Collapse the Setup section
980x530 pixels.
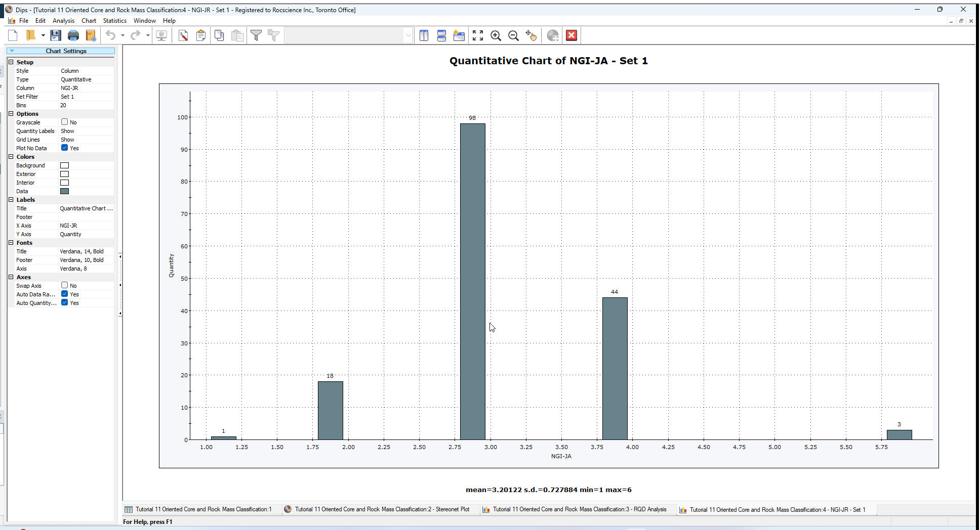click(11, 62)
